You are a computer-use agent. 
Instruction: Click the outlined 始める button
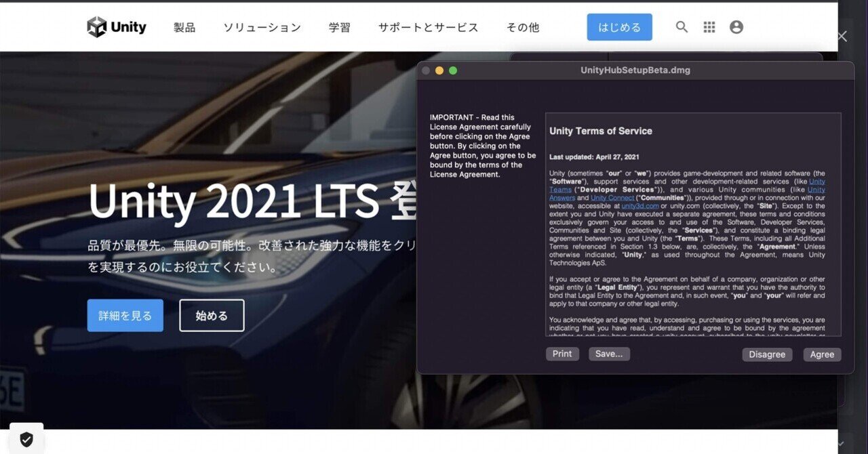point(212,316)
